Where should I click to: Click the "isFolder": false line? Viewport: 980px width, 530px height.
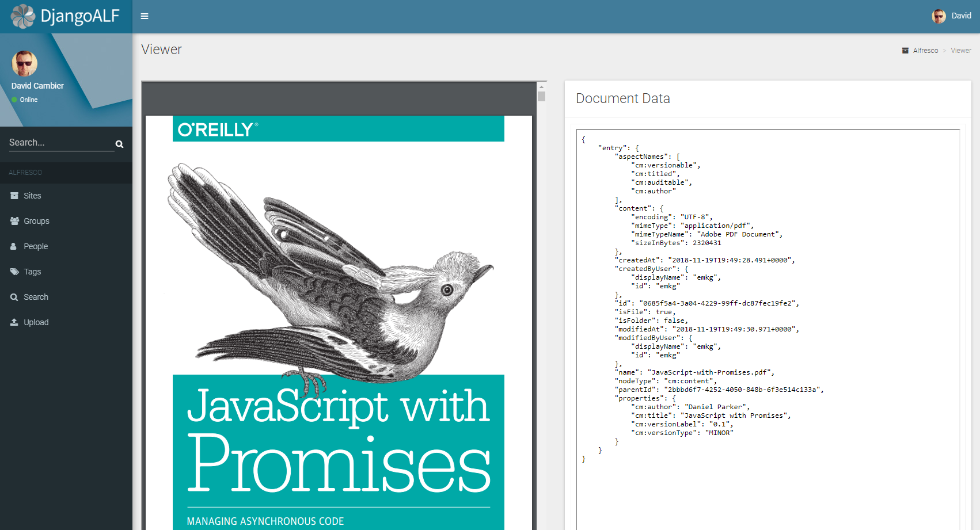pyautogui.click(x=651, y=321)
